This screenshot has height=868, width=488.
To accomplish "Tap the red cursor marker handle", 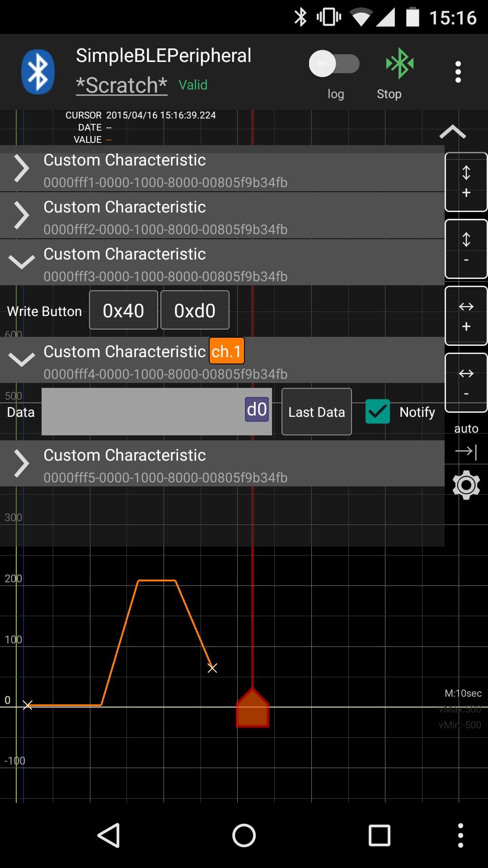I will [x=253, y=708].
